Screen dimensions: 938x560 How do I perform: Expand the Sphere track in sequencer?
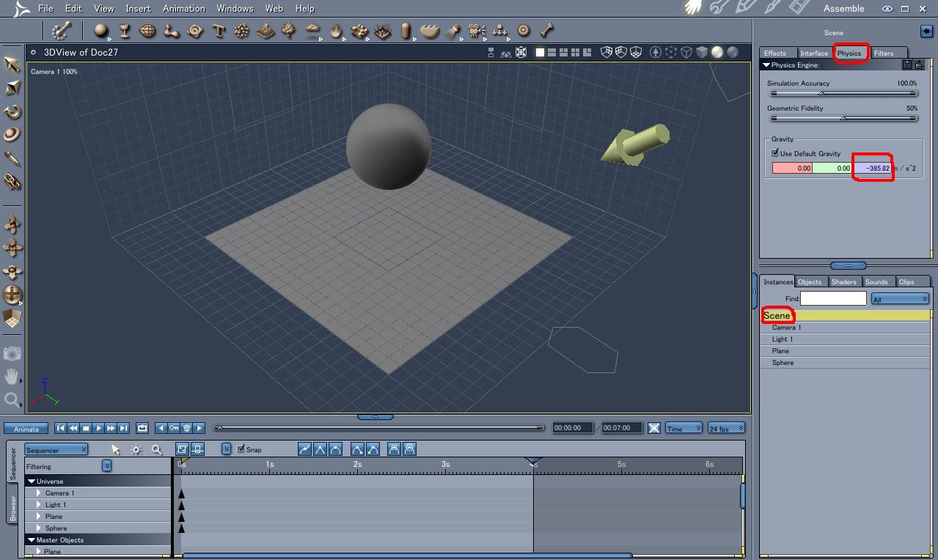(39, 528)
